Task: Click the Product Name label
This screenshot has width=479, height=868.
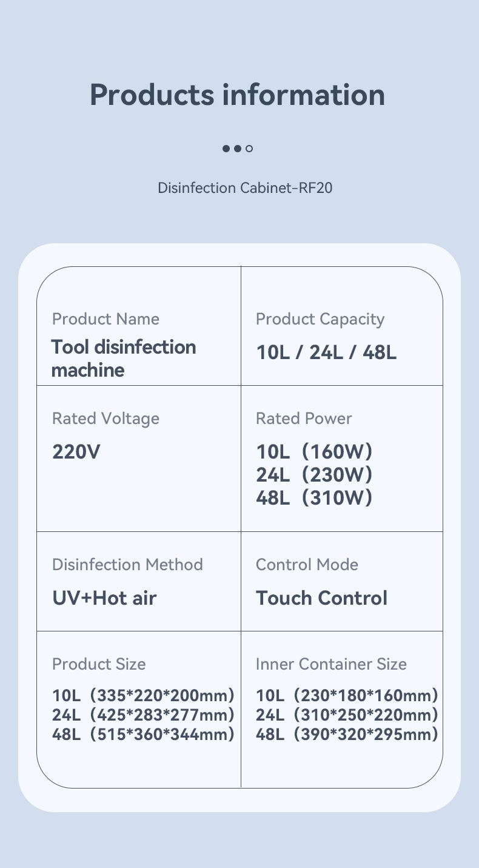Action: tap(106, 319)
